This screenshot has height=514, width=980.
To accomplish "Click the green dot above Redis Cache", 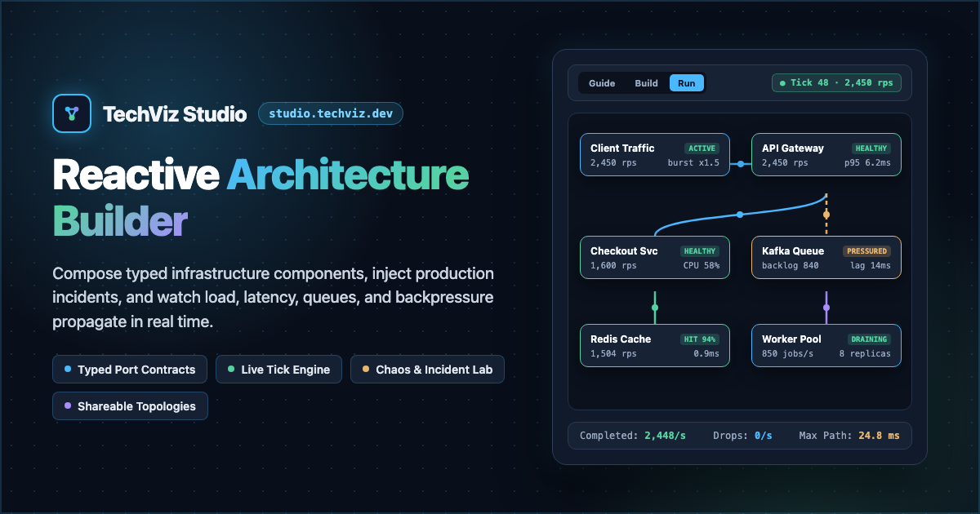I will point(655,308).
